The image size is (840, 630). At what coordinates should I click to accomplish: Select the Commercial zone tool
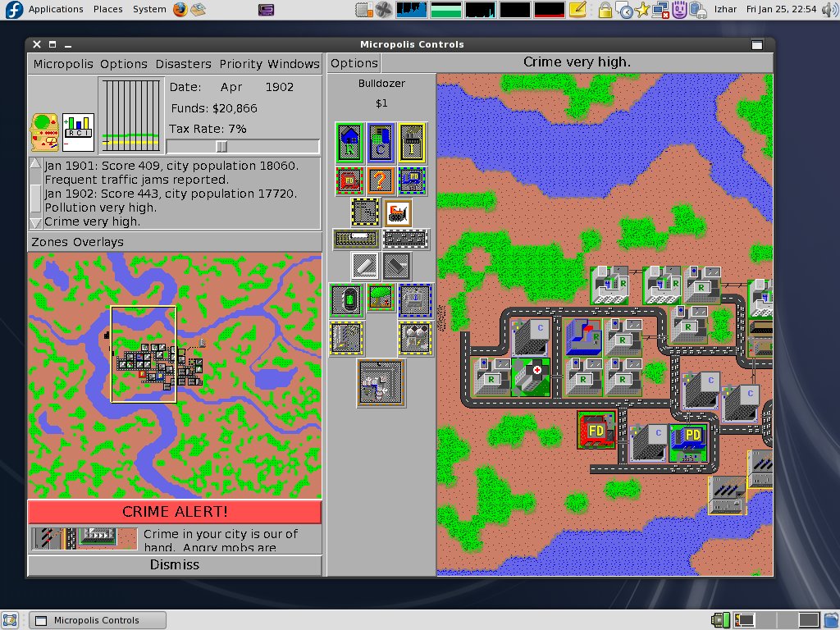pyautogui.click(x=381, y=143)
